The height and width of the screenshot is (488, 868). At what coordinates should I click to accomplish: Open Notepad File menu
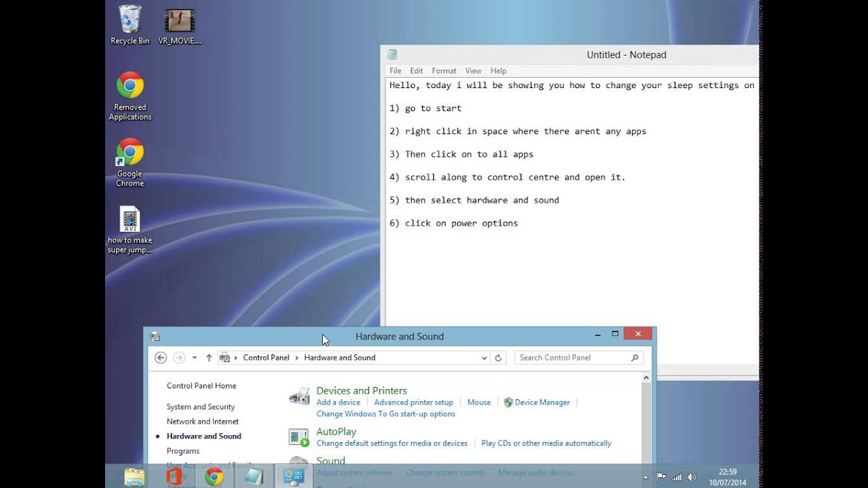coord(395,70)
